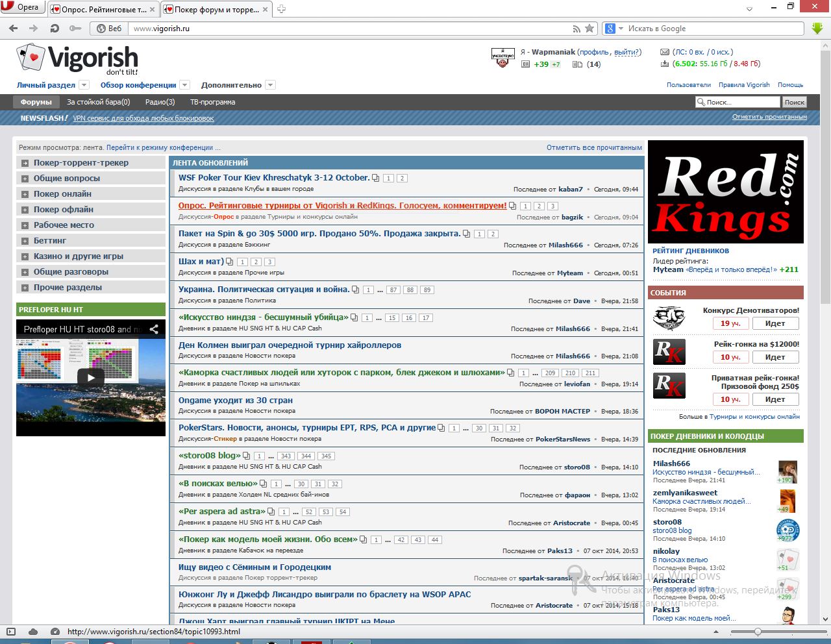
Task: Open a new tab with the plus icon
Action: click(x=281, y=9)
